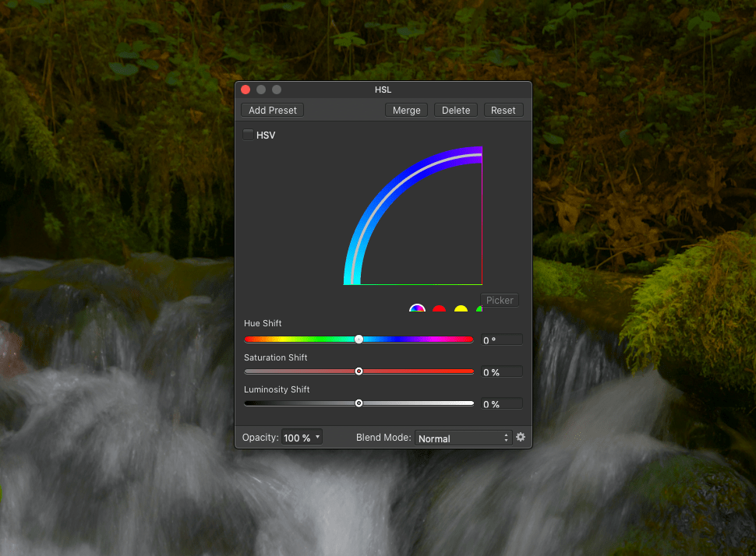This screenshot has height=556, width=756.
Task: Select the green color channel circle
Action: pos(479,308)
